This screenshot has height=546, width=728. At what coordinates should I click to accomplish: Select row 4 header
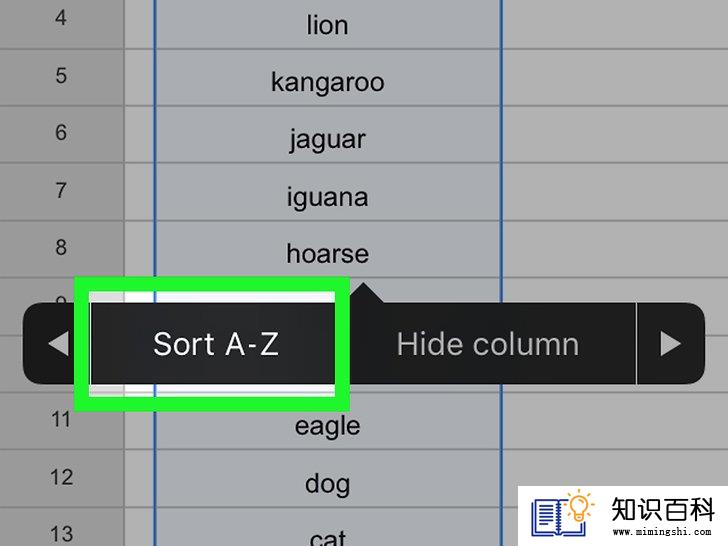(62, 23)
